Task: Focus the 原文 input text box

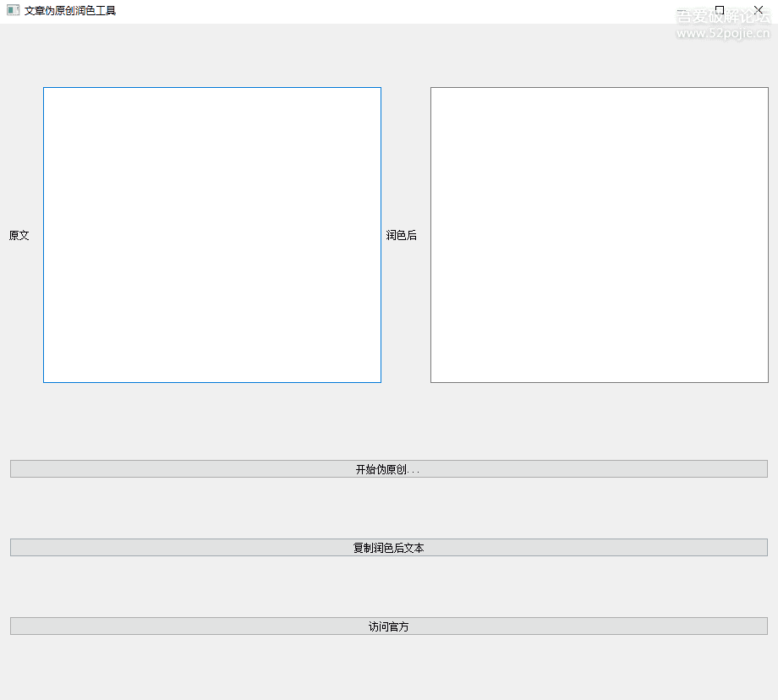Action: pyautogui.click(x=212, y=235)
